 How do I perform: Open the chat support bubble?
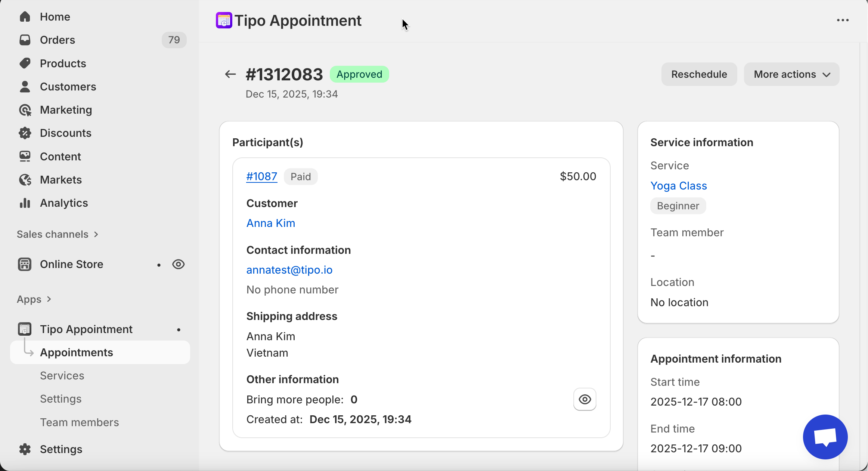click(x=825, y=437)
